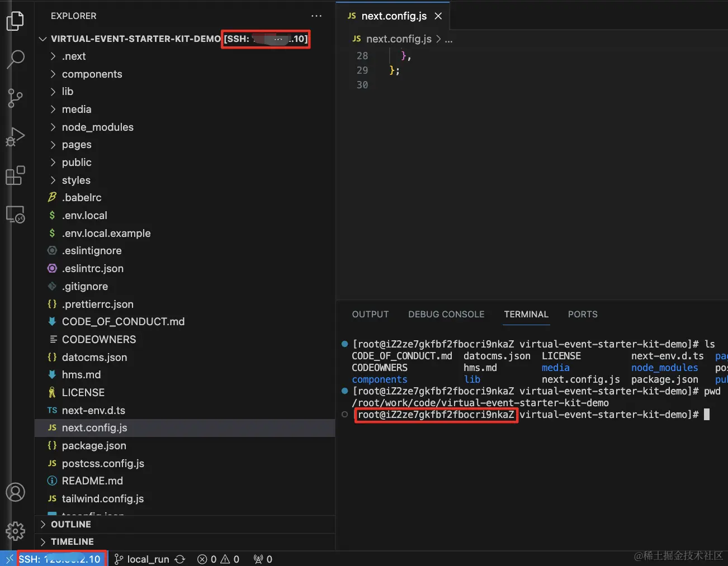This screenshot has height=566, width=728.
Task: Open forwarded ports indicator in status bar
Action: click(263, 559)
